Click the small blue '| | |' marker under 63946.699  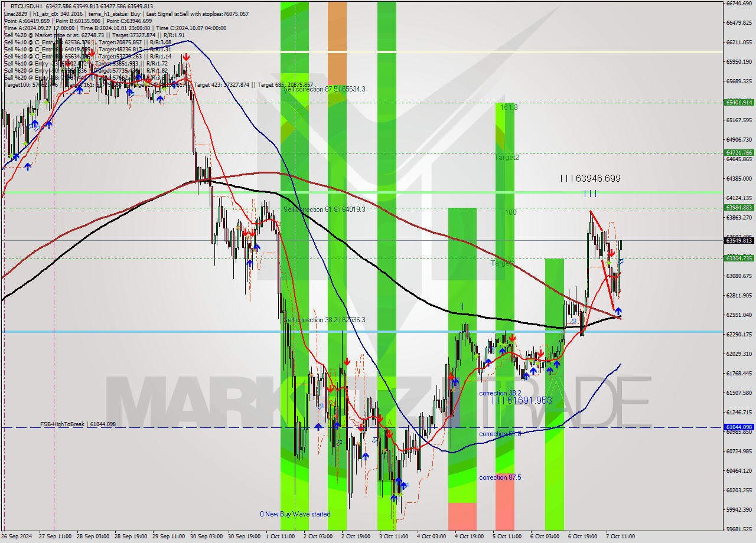[590, 193]
